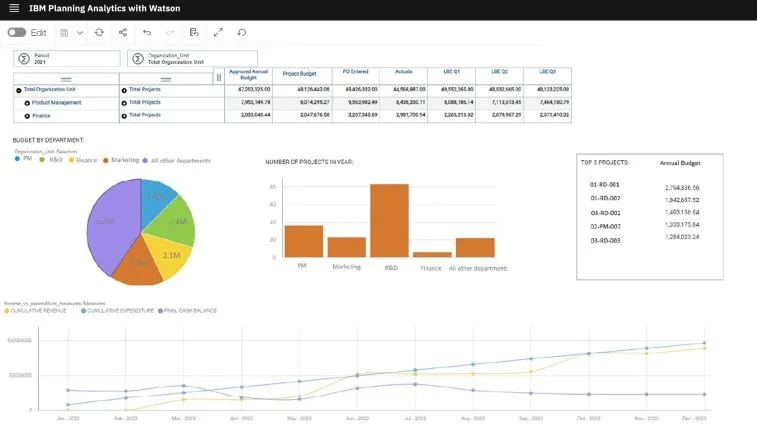
Task: Toggle the Edit mode switch
Action: [16, 32]
